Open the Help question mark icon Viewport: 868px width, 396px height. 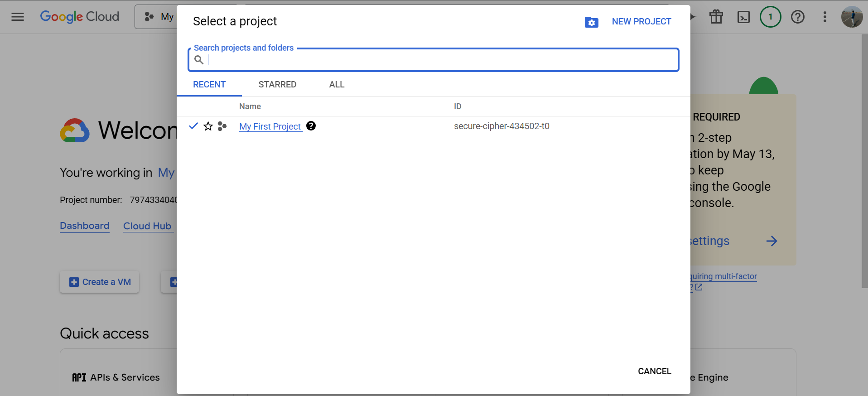(797, 17)
